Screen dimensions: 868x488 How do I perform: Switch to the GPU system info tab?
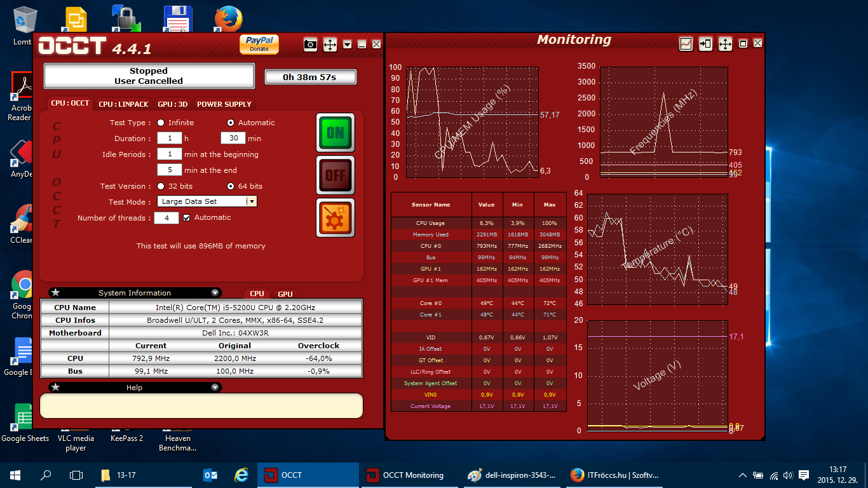pos(285,294)
